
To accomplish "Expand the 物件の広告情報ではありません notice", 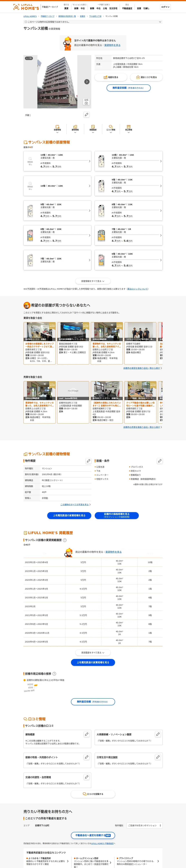I will (93, 22).
